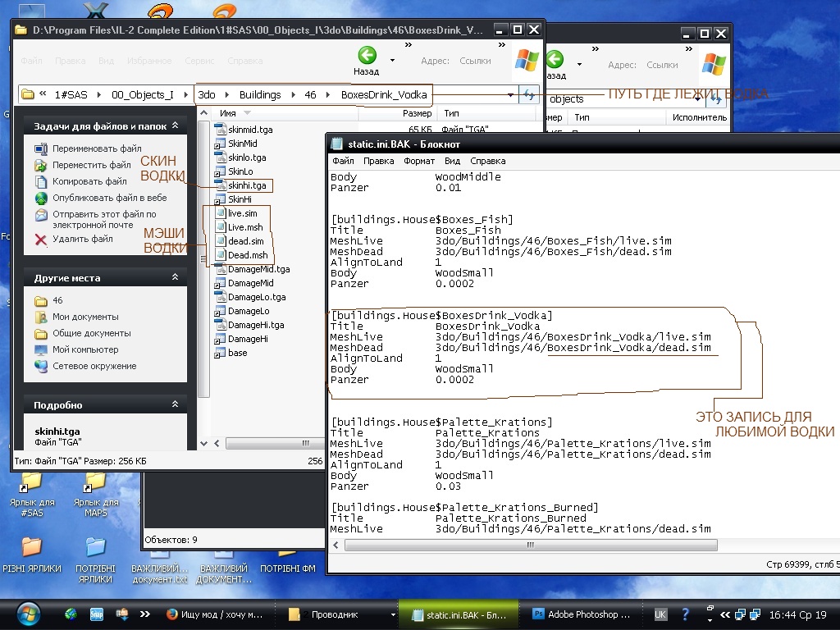The image size is (840, 630).
Task: Expand the address bar path dropdown
Action: [510, 95]
